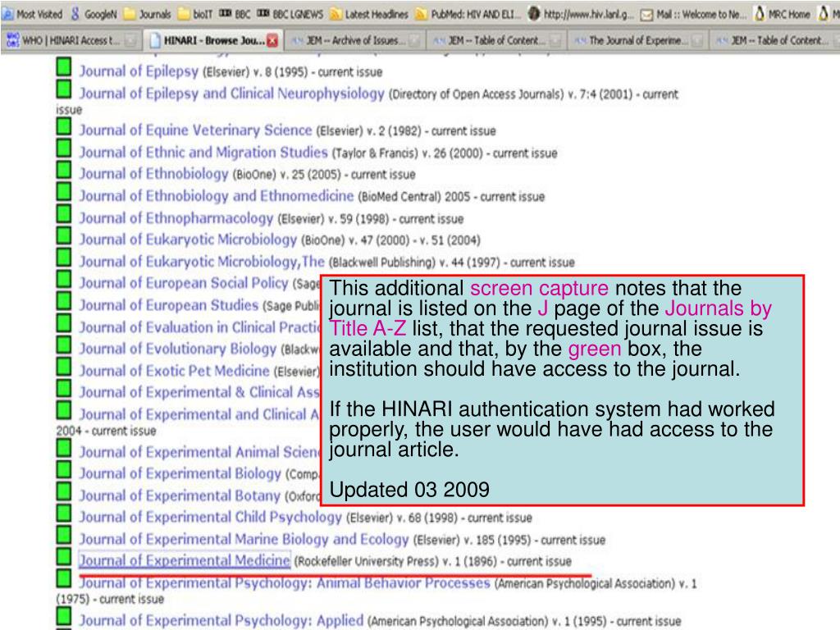Open Journal of Equine Veterinary Science link

point(195,130)
